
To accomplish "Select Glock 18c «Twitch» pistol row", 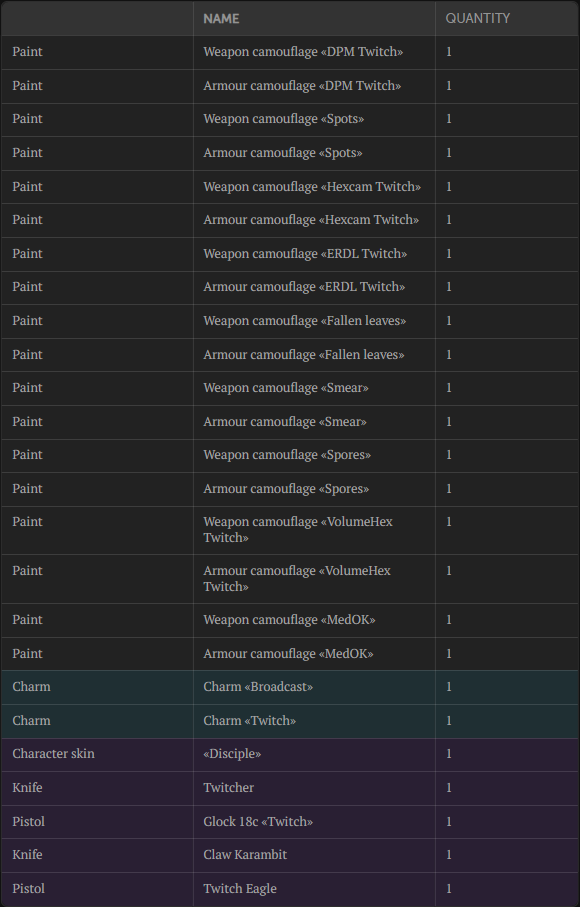I will (290, 821).
